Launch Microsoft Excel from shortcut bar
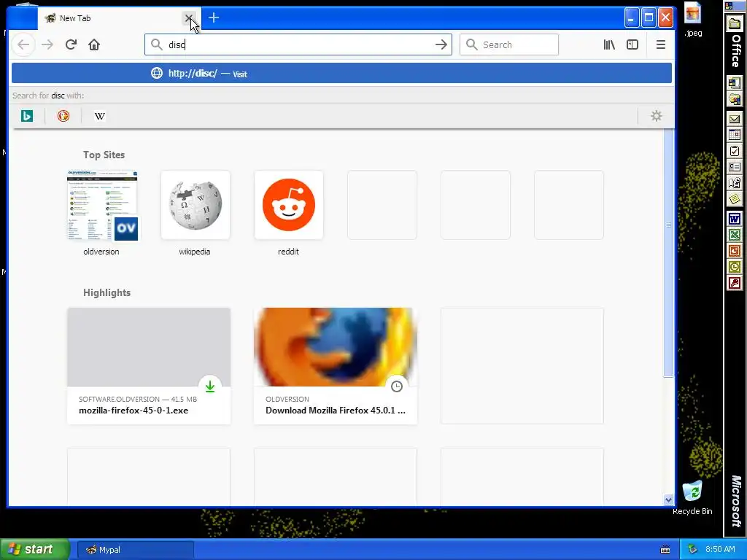 pyautogui.click(x=735, y=235)
